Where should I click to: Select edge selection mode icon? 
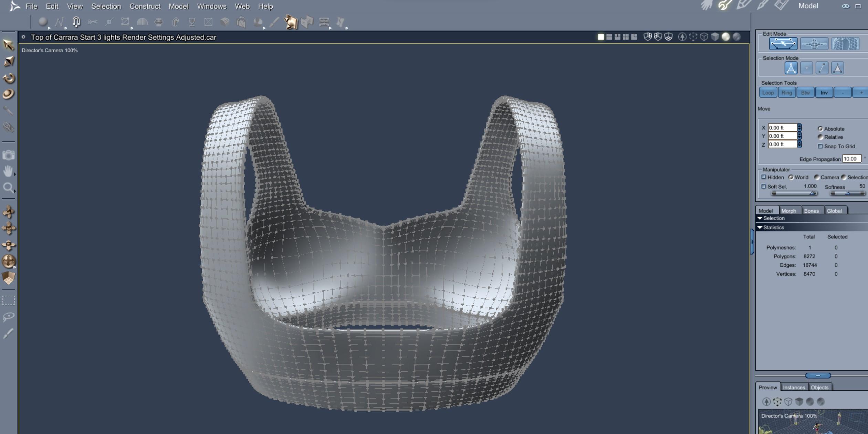pyautogui.click(x=822, y=68)
